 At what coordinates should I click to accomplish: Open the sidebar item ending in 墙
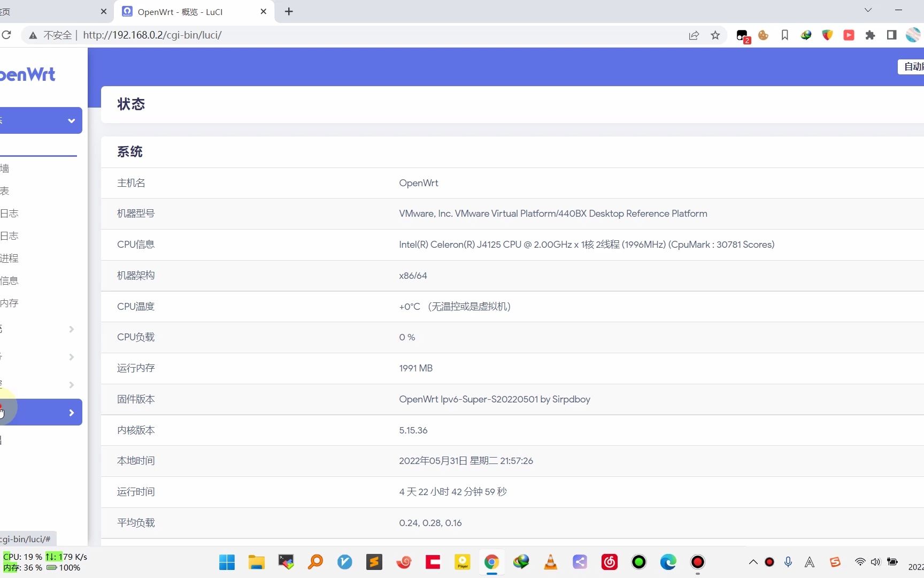coord(5,169)
